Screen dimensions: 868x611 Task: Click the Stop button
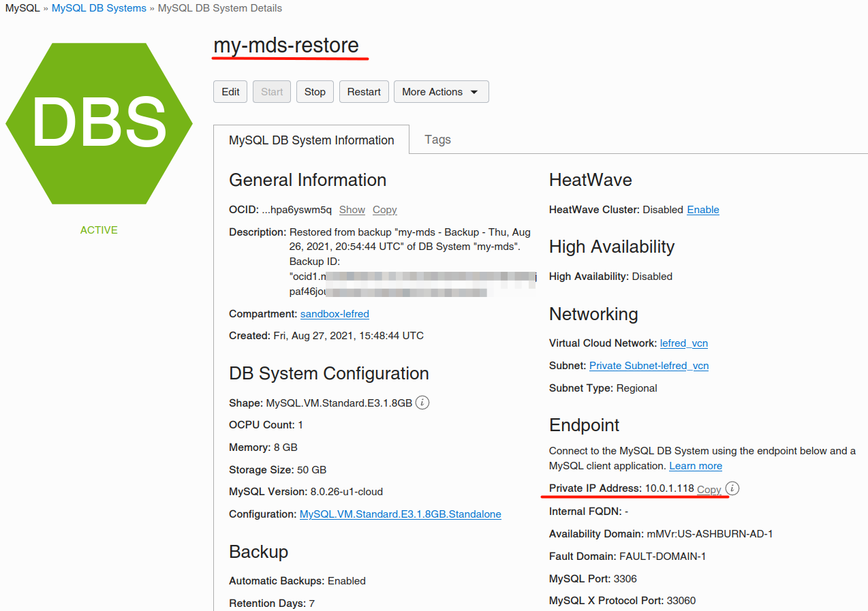coord(315,92)
